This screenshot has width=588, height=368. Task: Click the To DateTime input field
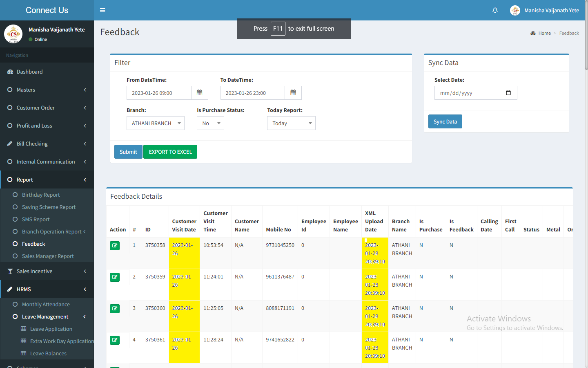click(253, 93)
